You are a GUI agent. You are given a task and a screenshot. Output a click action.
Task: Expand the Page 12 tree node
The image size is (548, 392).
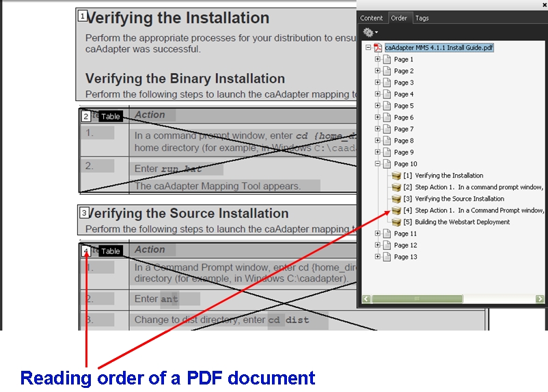[377, 245]
